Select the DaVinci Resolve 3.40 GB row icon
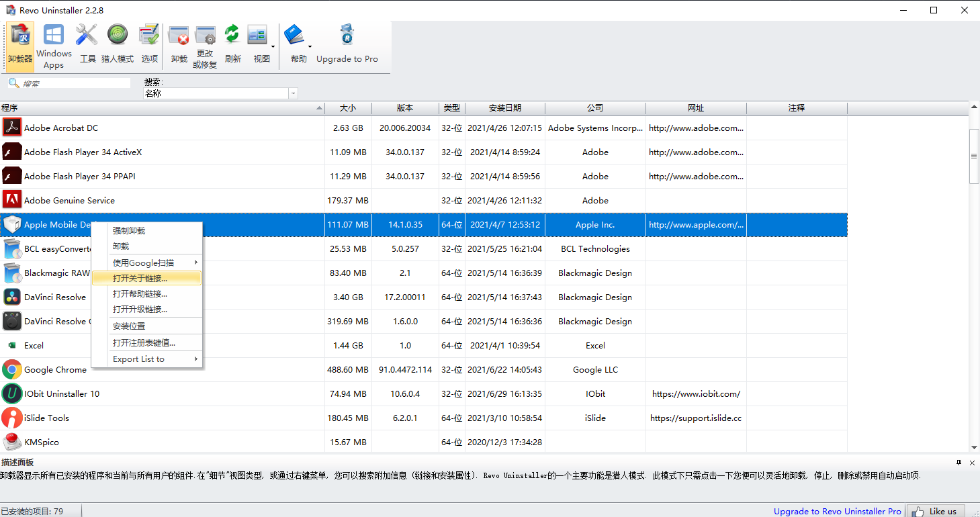Viewport: 980px width, 517px height. (12, 297)
